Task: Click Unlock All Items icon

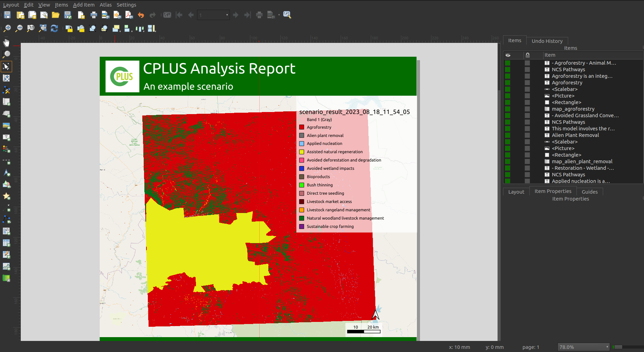Action: click(81, 28)
